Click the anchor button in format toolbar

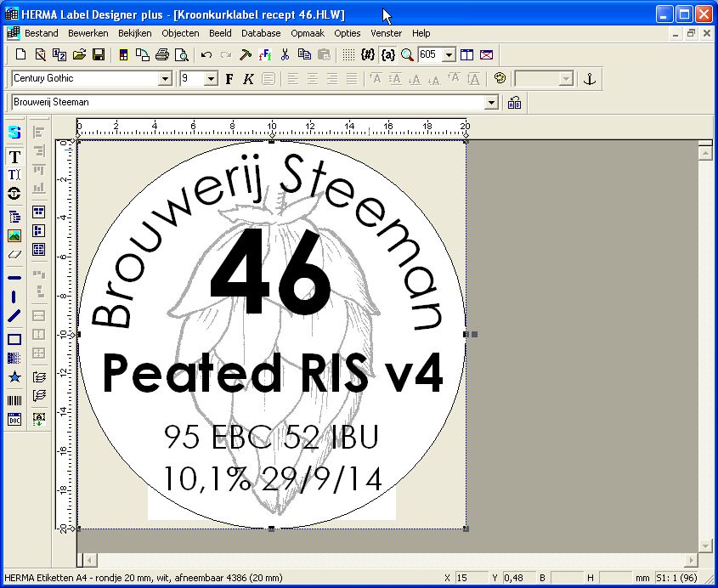pos(589,79)
